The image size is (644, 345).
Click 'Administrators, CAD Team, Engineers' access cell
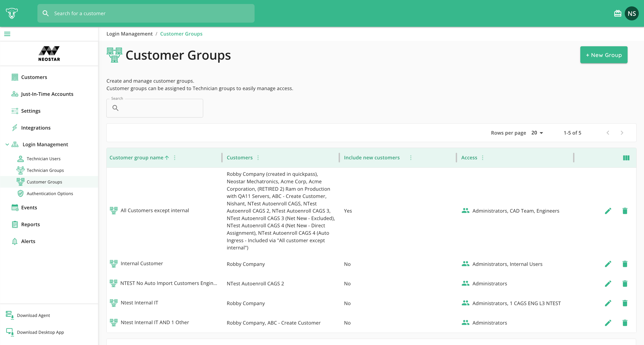(516, 211)
